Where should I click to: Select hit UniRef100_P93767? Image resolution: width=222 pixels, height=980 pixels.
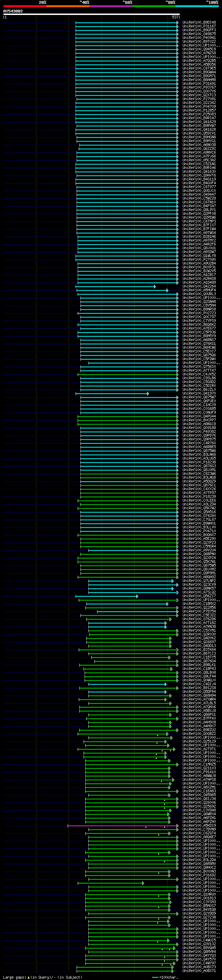pos(199,88)
